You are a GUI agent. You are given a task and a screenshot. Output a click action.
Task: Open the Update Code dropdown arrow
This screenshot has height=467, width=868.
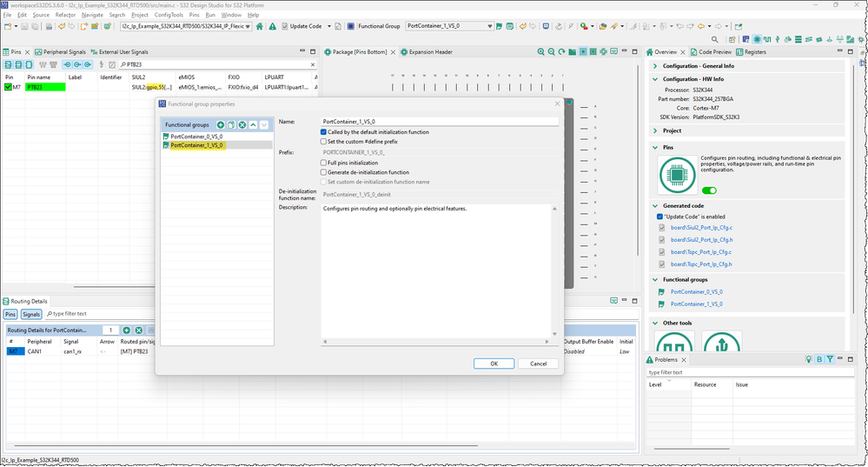[328, 26]
